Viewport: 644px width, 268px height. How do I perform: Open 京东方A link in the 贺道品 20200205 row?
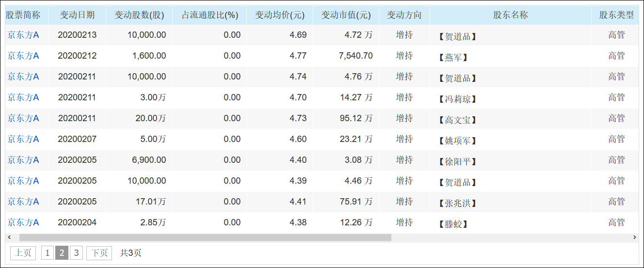[x=23, y=181]
